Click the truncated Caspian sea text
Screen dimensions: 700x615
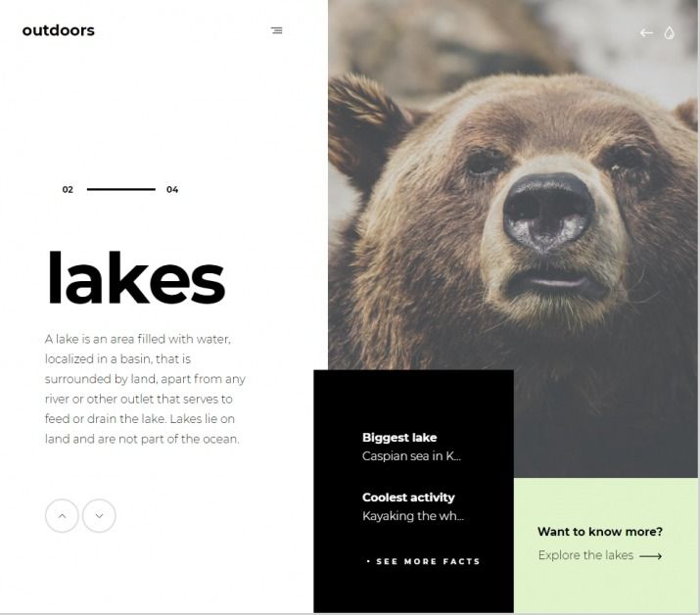click(x=411, y=456)
